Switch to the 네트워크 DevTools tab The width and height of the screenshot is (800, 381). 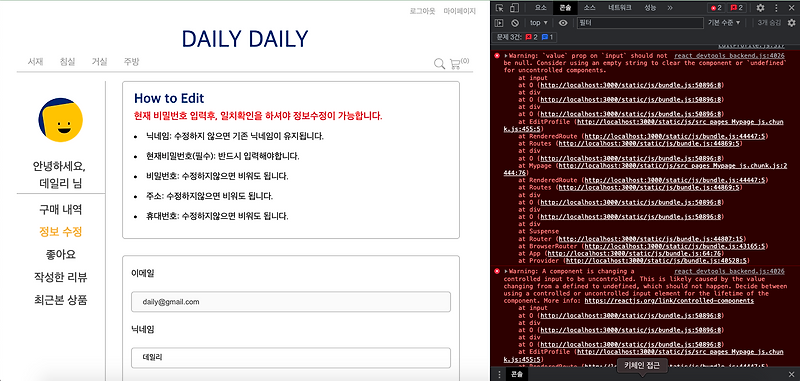[x=620, y=8]
